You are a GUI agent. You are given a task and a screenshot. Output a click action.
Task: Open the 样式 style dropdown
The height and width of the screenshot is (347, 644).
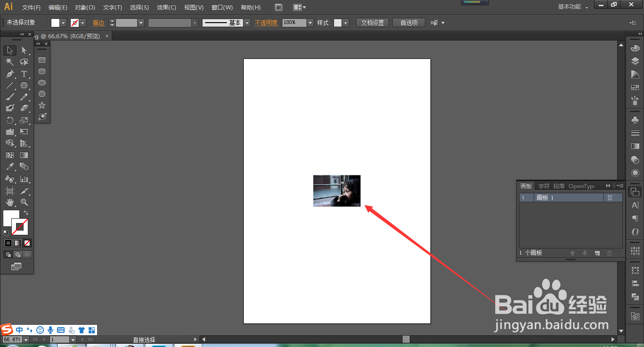(346, 23)
